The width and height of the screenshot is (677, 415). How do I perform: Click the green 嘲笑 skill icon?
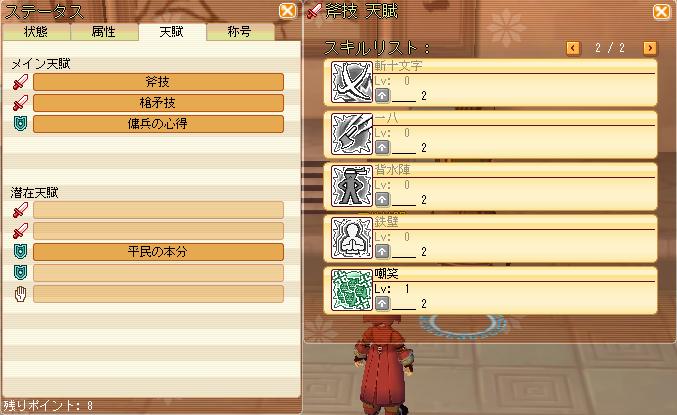[351, 290]
